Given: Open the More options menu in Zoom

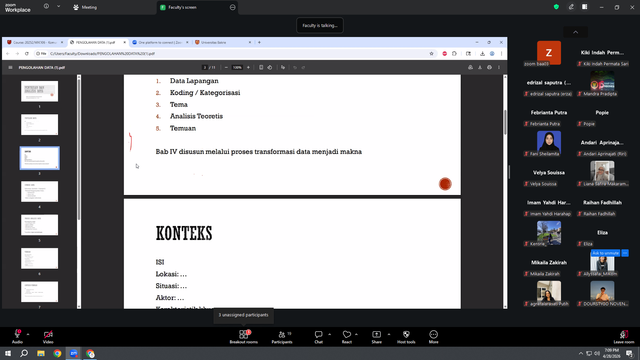Looking at the screenshot, I should click(x=433, y=337).
